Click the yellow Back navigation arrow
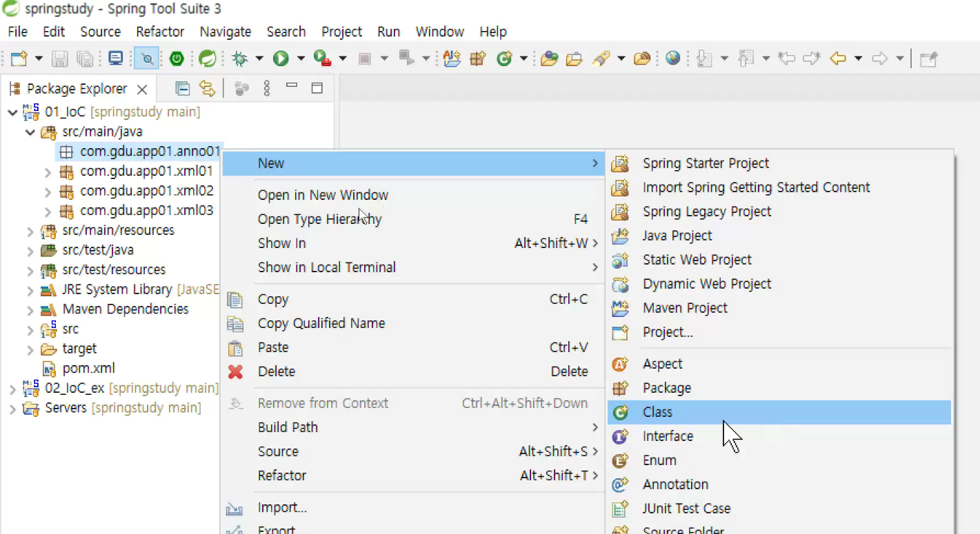Screen dimensions: 980x534 click(x=838, y=59)
